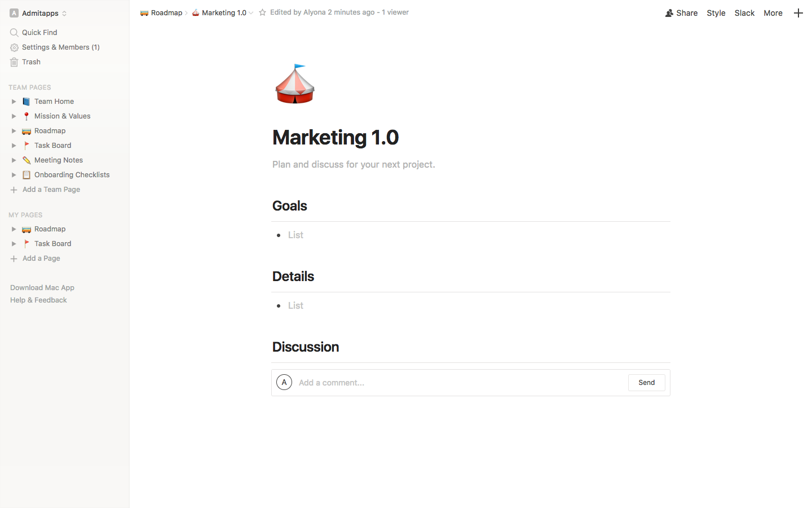
Task: Open the More menu
Action: (773, 13)
